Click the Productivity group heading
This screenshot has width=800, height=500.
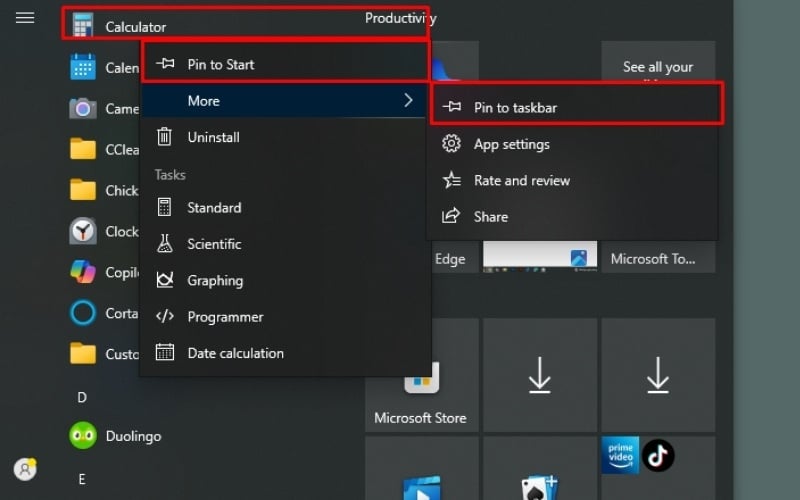coord(401,18)
